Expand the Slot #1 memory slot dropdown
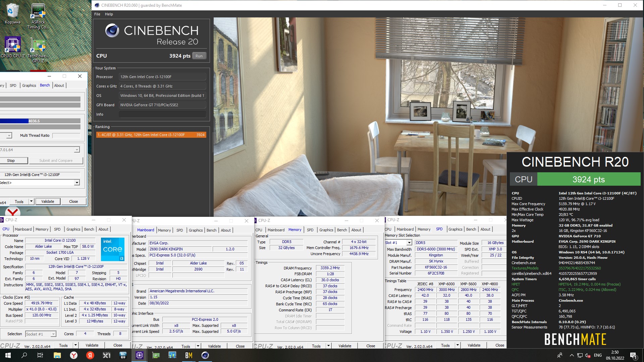The height and width of the screenshot is (362, 644). click(409, 243)
